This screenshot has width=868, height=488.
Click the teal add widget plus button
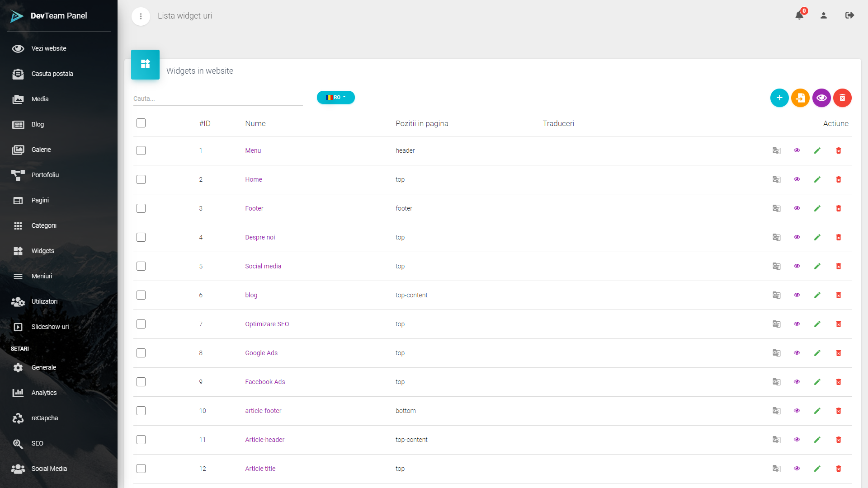pyautogui.click(x=779, y=98)
